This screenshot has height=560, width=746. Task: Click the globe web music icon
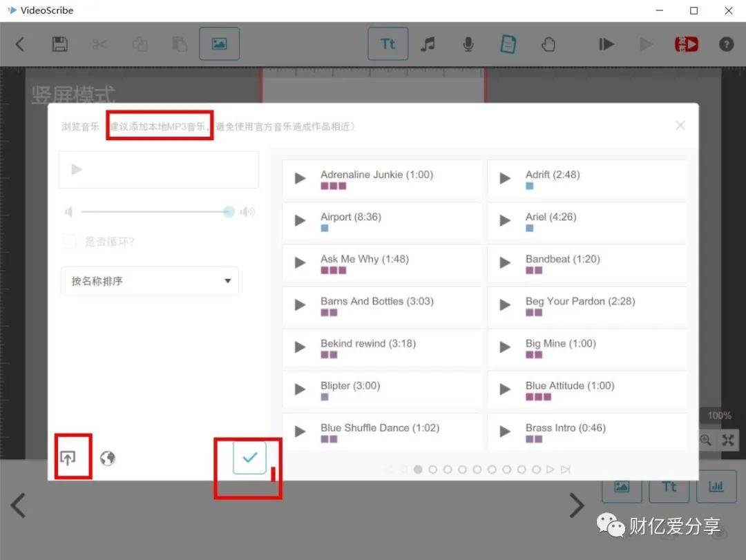pyautogui.click(x=108, y=458)
